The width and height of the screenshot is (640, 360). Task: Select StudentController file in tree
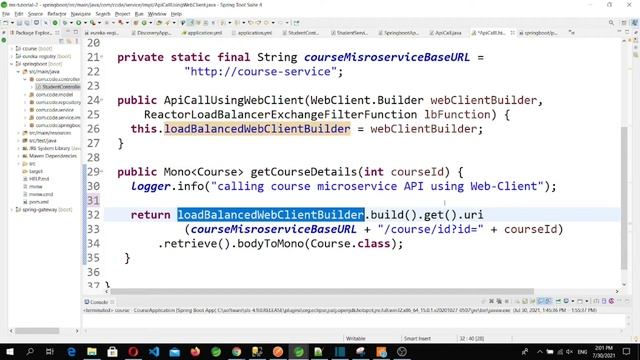[x=58, y=87]
